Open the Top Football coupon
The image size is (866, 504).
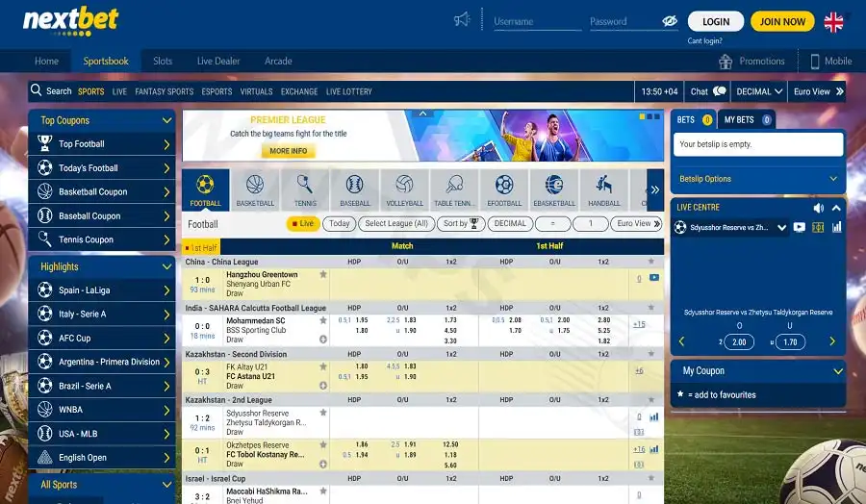point(102,144)
